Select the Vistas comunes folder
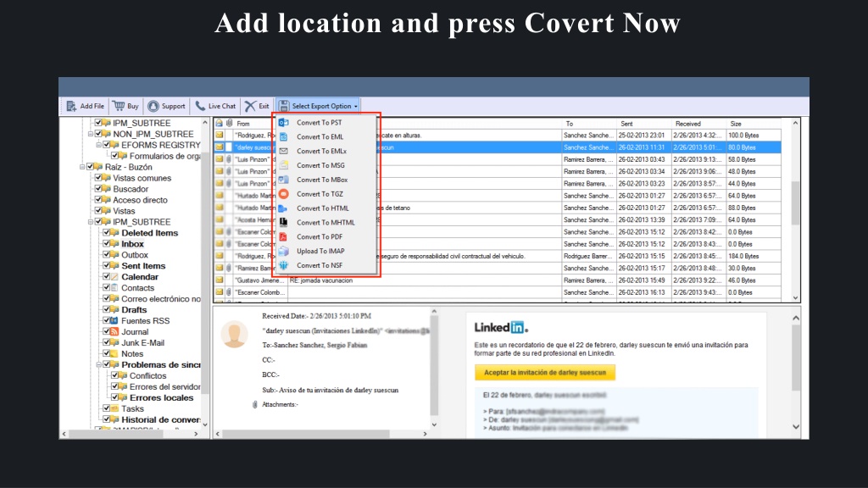 142,178
